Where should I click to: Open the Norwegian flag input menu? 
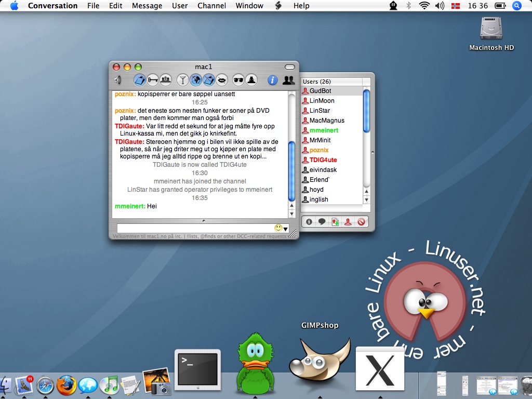pyautogui.click(x=455, y=6)
